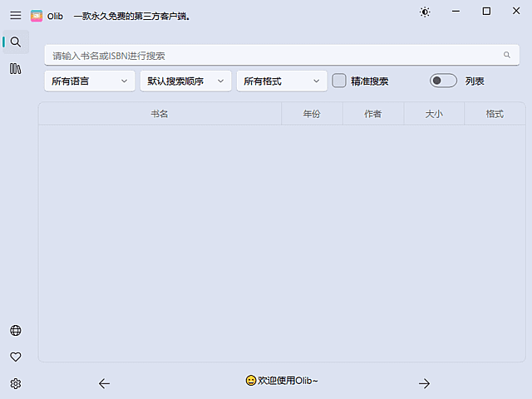Open the library bookshelf sidebar icon
This screenshot has height=399, width=532.
(15, 69)
